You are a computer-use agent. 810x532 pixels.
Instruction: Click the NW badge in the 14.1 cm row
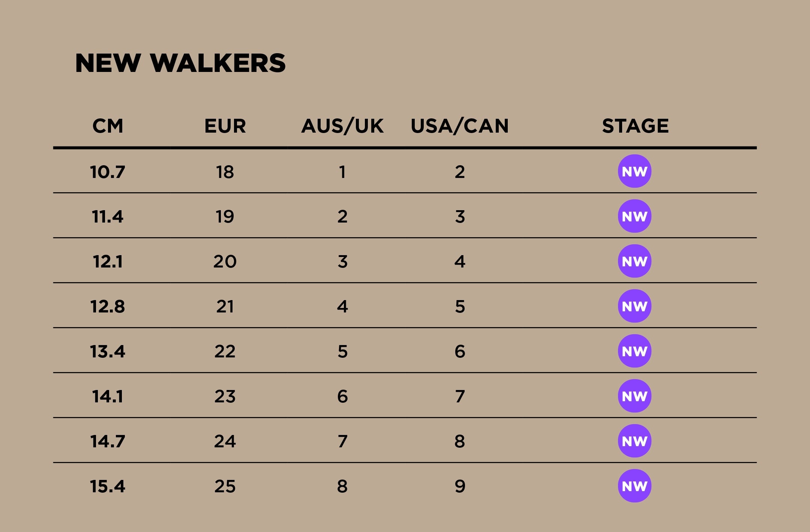(x=634, y=396)
